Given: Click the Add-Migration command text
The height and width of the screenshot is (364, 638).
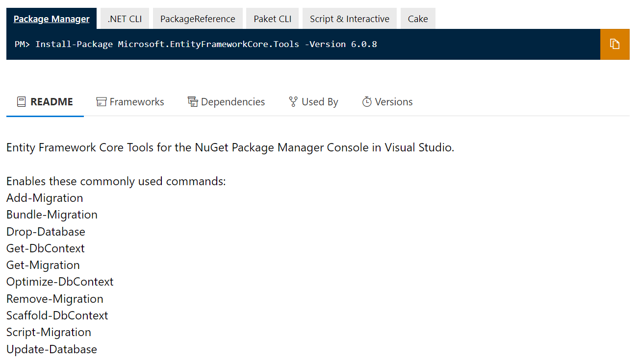Looking at the screenshot, I should tap(45, 198).
